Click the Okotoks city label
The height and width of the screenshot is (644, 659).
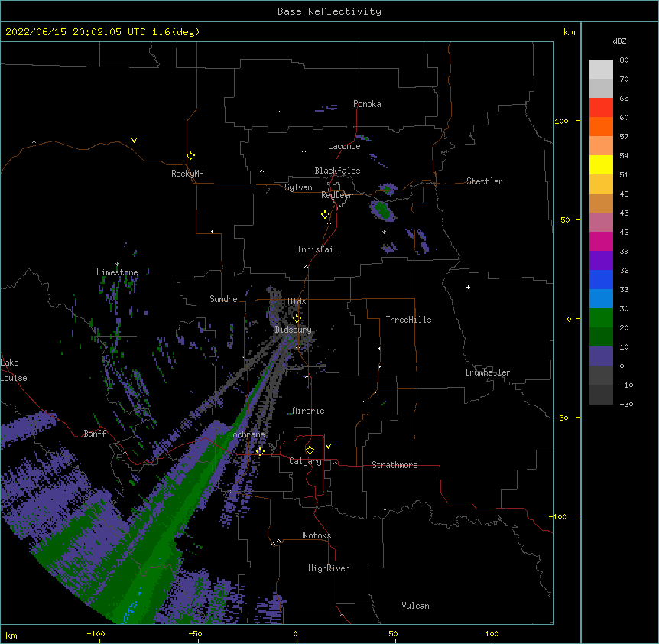click(315, 535)
